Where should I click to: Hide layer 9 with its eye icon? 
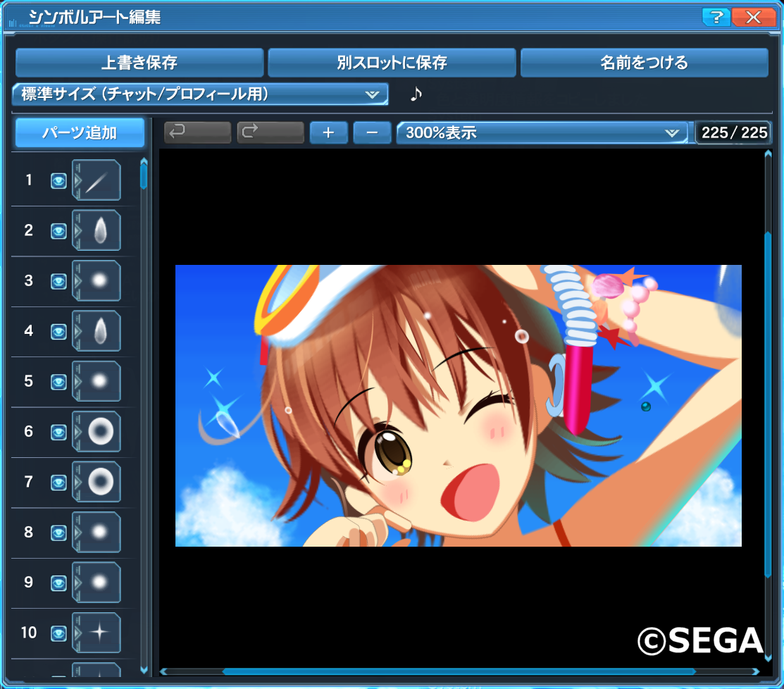(58, 583)
